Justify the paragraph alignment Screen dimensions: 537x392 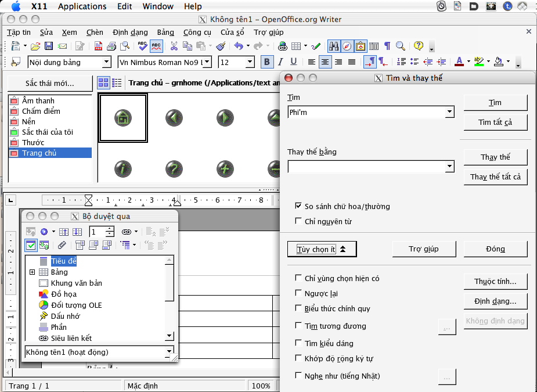(x=352, y=62)
